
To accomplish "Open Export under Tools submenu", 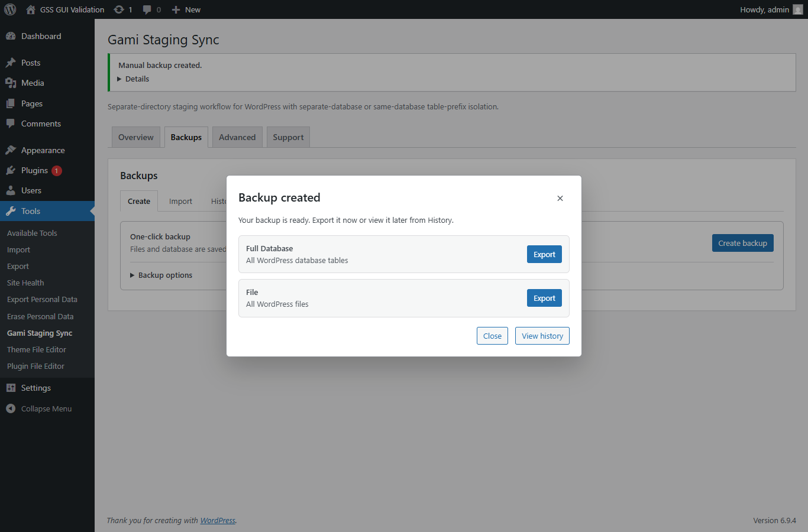I will click(x=18, y=266).
